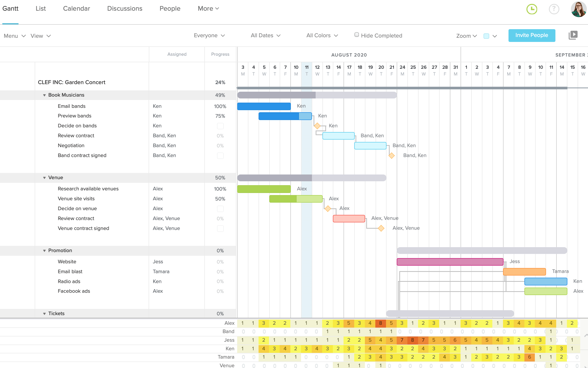
Task: Open the Everyone people filter dropdown
Action: pos(208,36)
